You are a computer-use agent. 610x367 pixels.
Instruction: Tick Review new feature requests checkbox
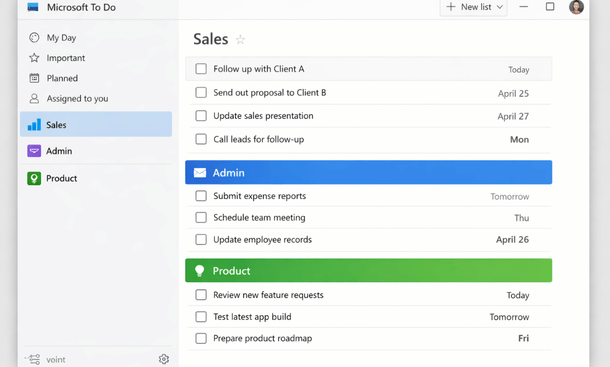pyautogui.click(x=201, y=295)
